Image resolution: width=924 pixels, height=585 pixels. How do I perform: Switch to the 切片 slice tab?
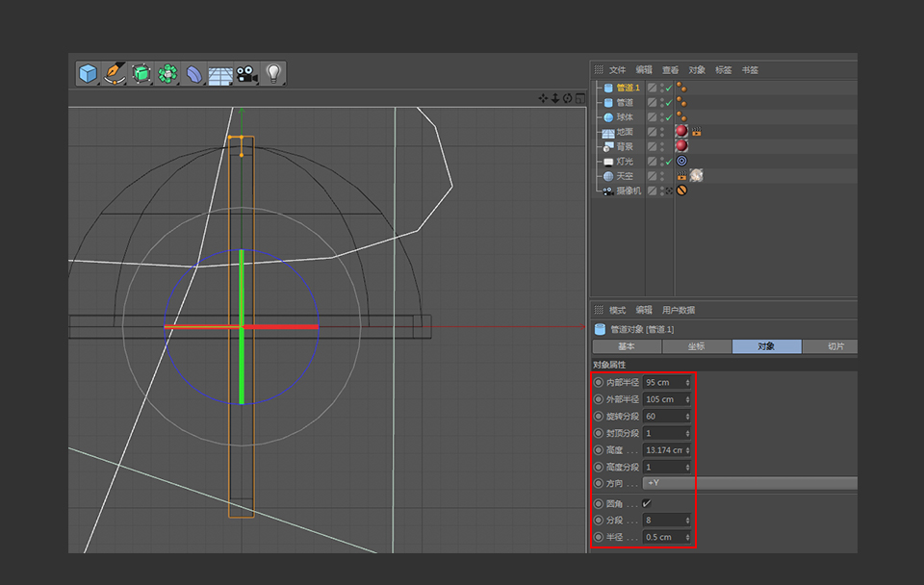(x=835, y=345)
